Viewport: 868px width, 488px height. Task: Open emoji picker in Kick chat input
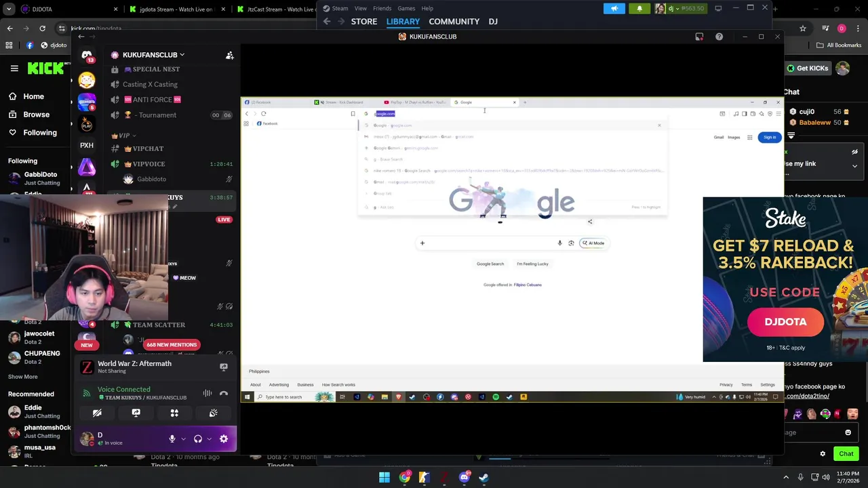(x=848, y=432)
